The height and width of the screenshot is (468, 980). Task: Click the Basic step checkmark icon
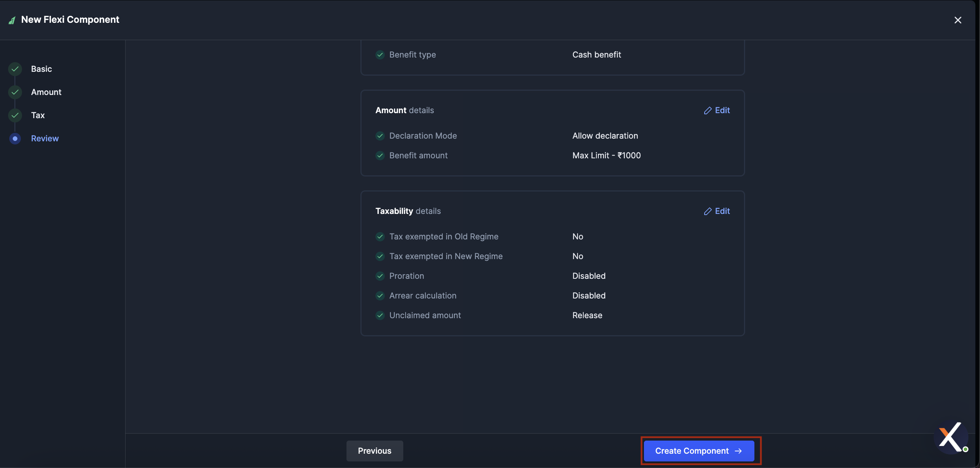pyautogui.click(x=15, y=69)
